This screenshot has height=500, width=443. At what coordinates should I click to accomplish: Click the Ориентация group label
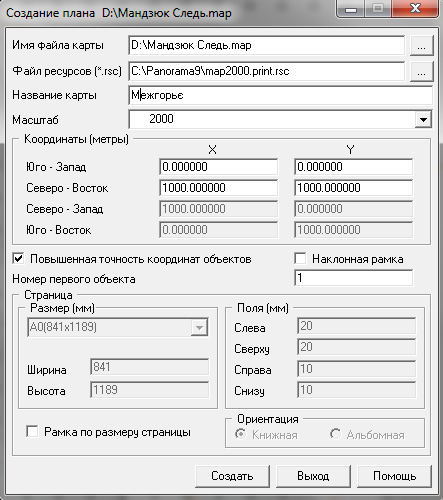pyautogui.click(x=268, y=419)
